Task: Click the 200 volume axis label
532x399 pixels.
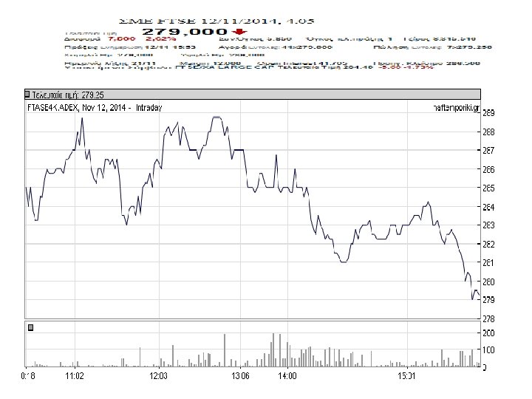Action: (488, 333)
